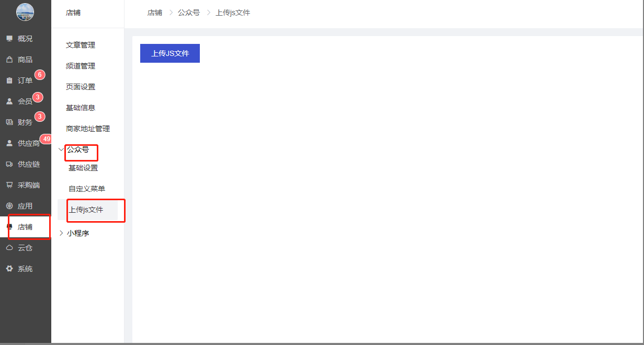Open 文章管理 in the store menu

click(81, 45)
